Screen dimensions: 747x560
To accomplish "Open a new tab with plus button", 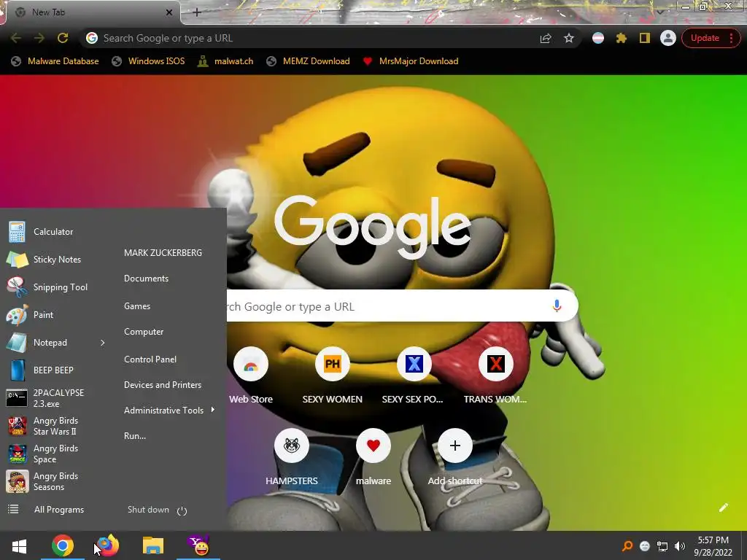I will pyautogui.click(x=197, y=12).
